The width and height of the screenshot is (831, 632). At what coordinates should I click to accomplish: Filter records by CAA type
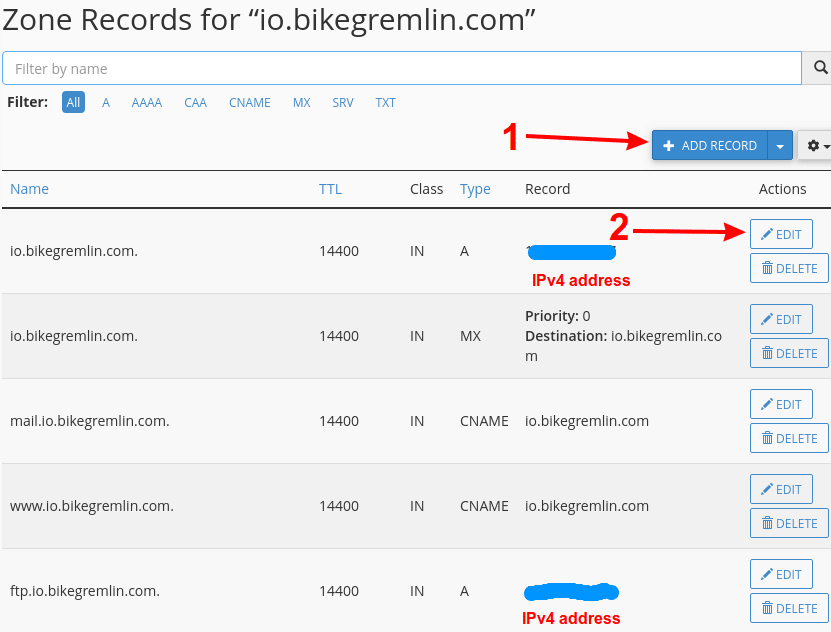[196, 102]
